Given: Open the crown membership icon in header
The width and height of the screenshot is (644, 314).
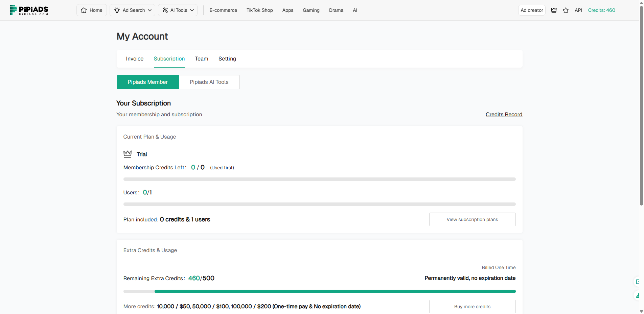Looking at the screenshot, I should [x=554, y=10].
